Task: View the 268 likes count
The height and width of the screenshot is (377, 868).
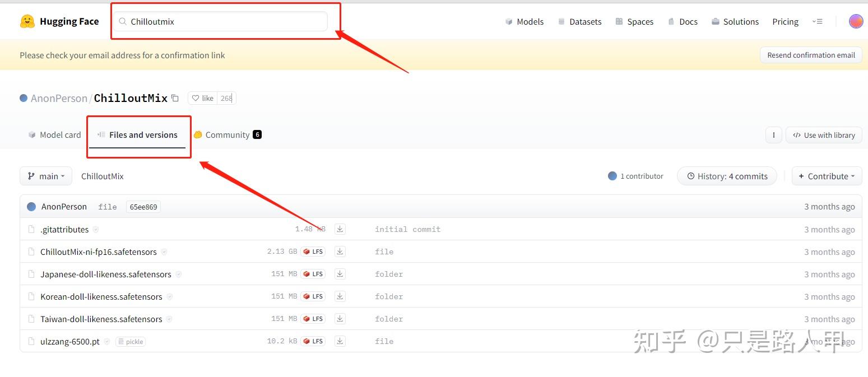Action: coord(226,98)
